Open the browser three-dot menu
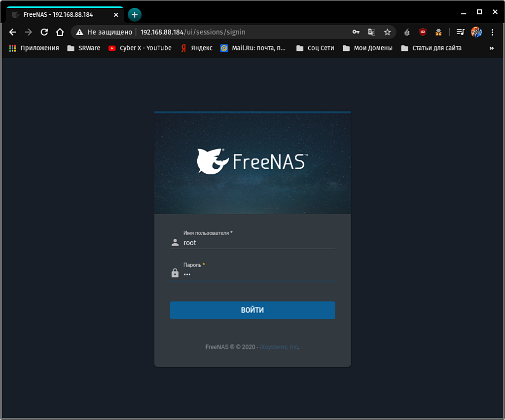 pyautogui.click(x=493, y=32)
